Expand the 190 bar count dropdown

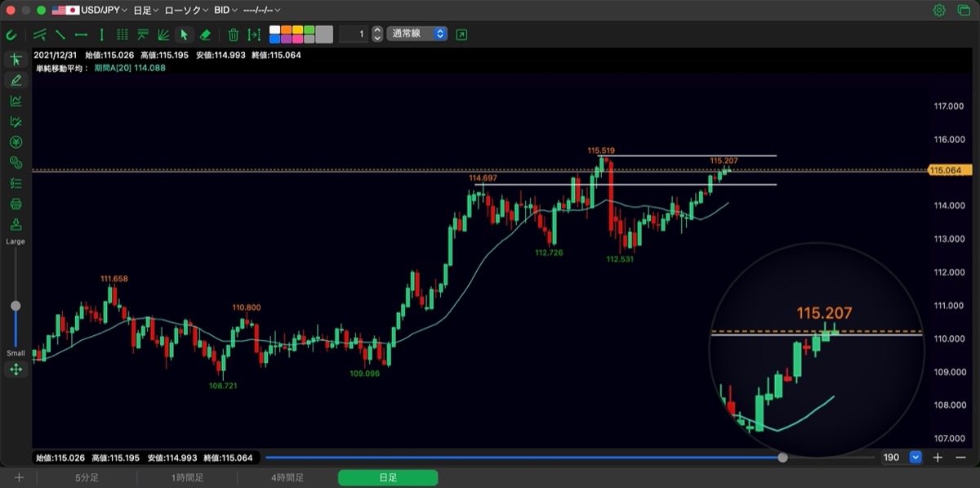coord(915,458)
